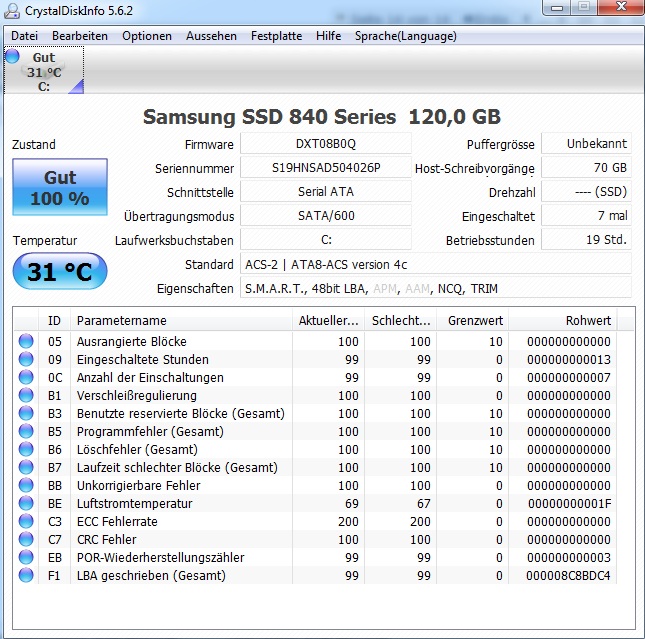This screenshot has height=639, width=645.
Task: Select the CRC Fehler row name
Action: coord(107,539)
